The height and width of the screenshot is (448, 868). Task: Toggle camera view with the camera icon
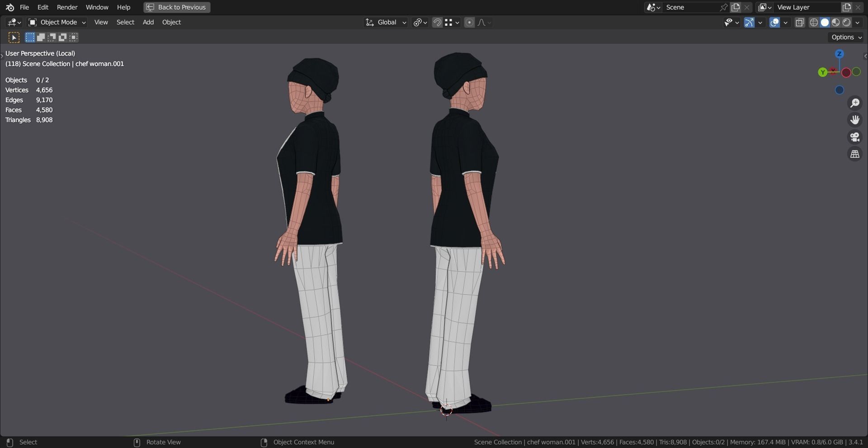(855, 137)
